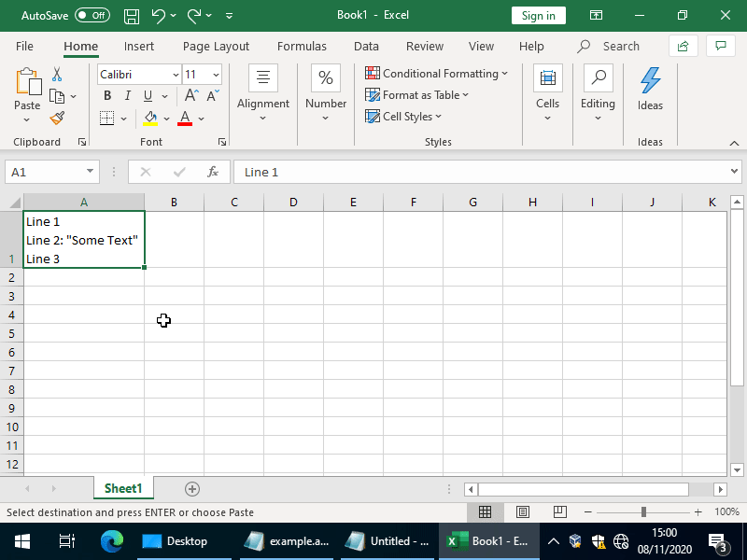Toggle Italic formatting
Screen dimensions: 747x560
click(x=127, y=96)
